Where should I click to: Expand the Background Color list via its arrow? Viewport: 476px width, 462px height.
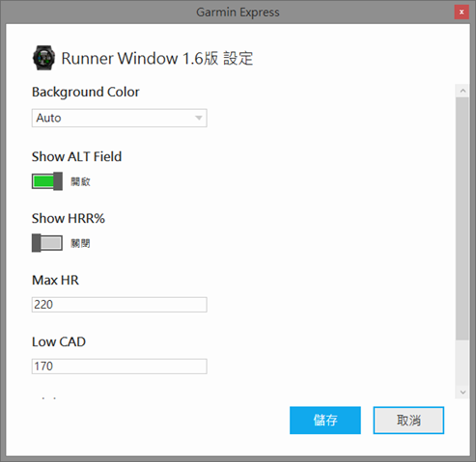[x=199, y=118]
